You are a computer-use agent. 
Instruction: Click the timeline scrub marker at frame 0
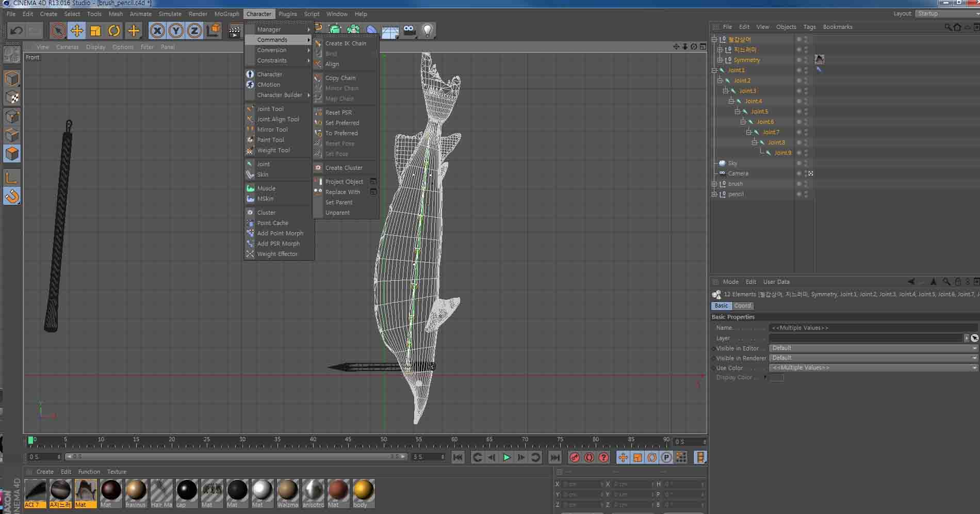pyautogui.click(x=30, y=440)
